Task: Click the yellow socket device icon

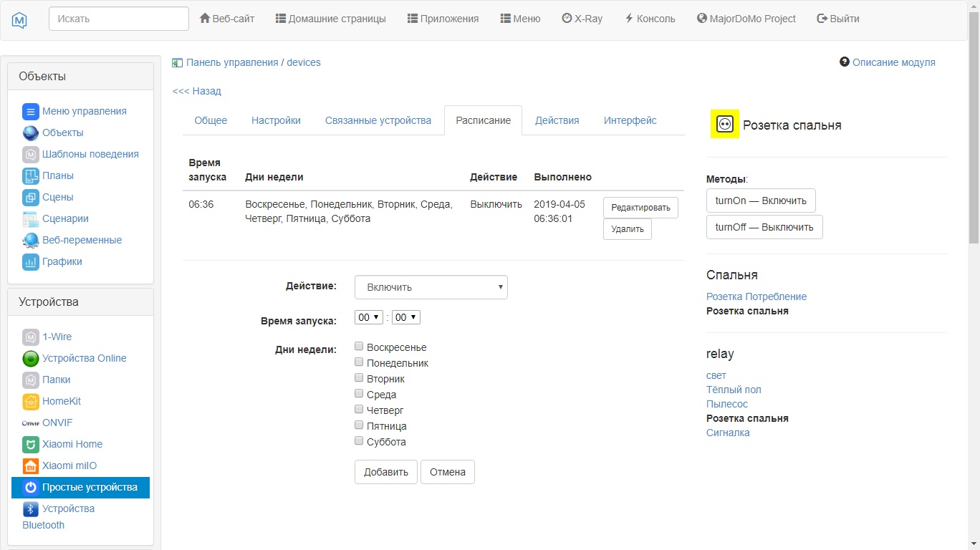Action: tap(724, 125)
